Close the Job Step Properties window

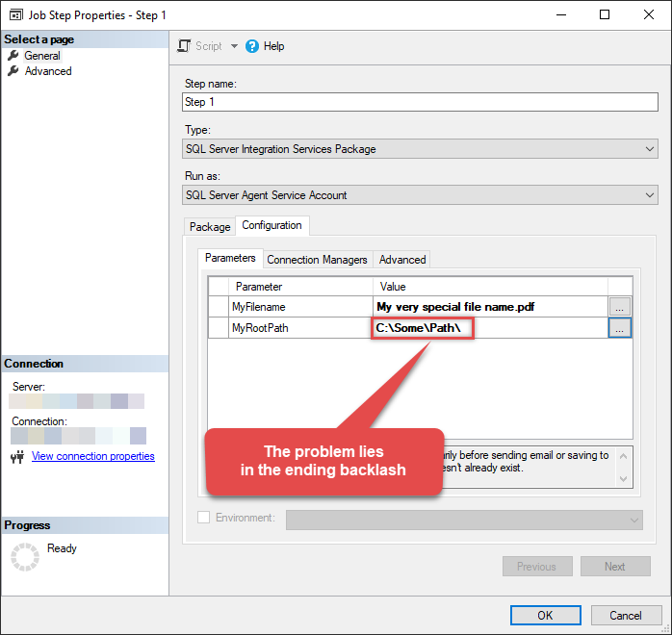click(649, 15)
